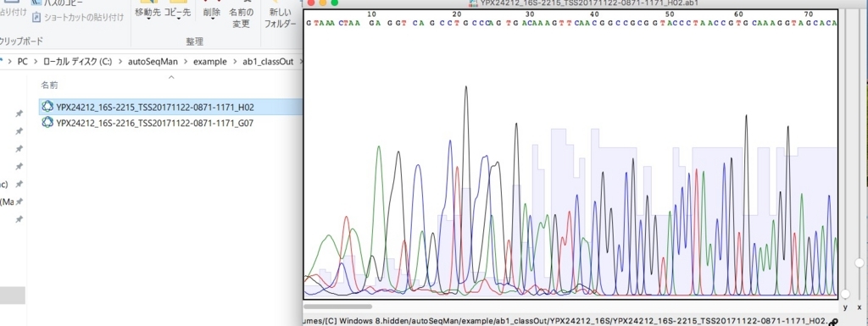
Task: Click the link icon in the chromatogram status bar
Action: click(834, 322)
